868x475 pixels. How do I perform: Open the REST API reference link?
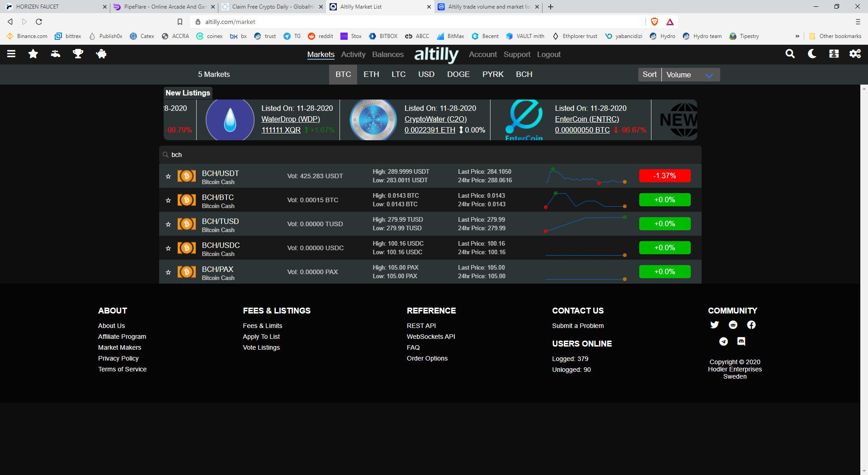coord(421,326)
